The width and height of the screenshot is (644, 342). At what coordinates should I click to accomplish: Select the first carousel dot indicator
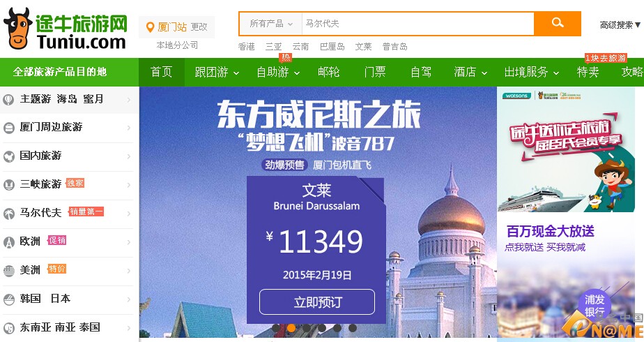tap(276, 328)
